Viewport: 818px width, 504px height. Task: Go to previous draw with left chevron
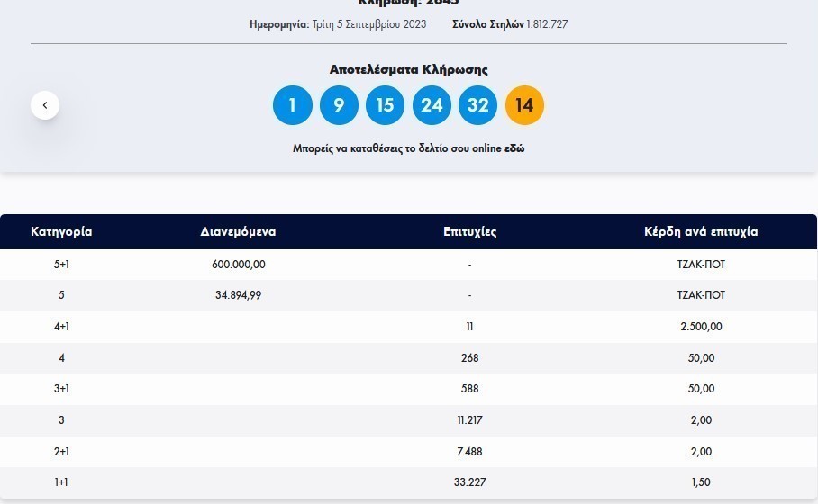(x=45, y=105)
